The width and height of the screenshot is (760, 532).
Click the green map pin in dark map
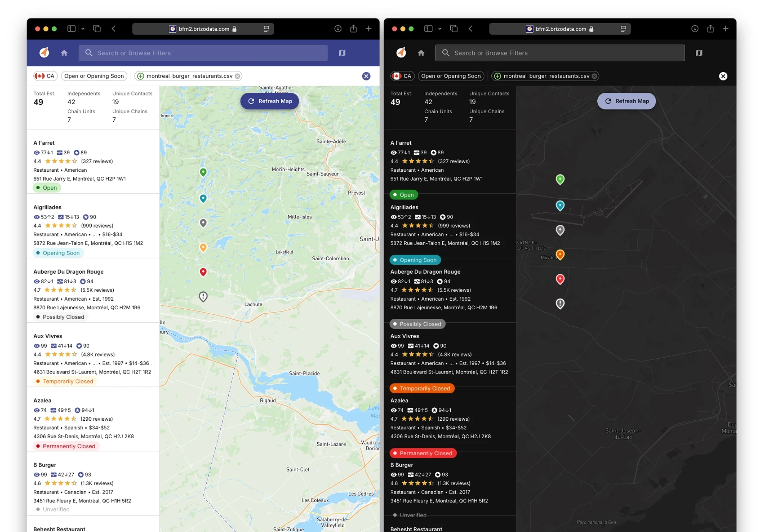560,179
